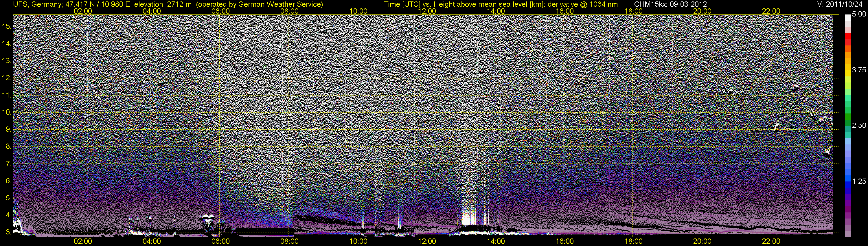Click the 08:00 label on the upper time axis
This screenshot has height=246, width=868.
289,11
